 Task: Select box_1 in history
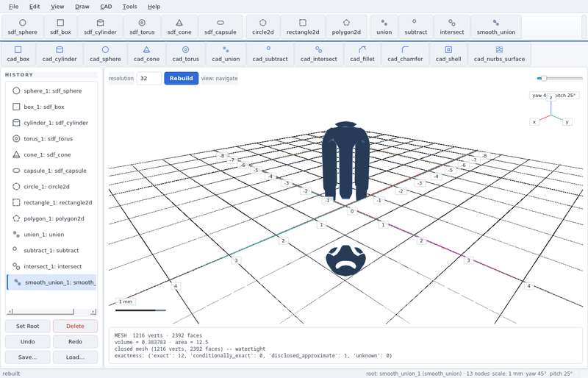[51, 107]
